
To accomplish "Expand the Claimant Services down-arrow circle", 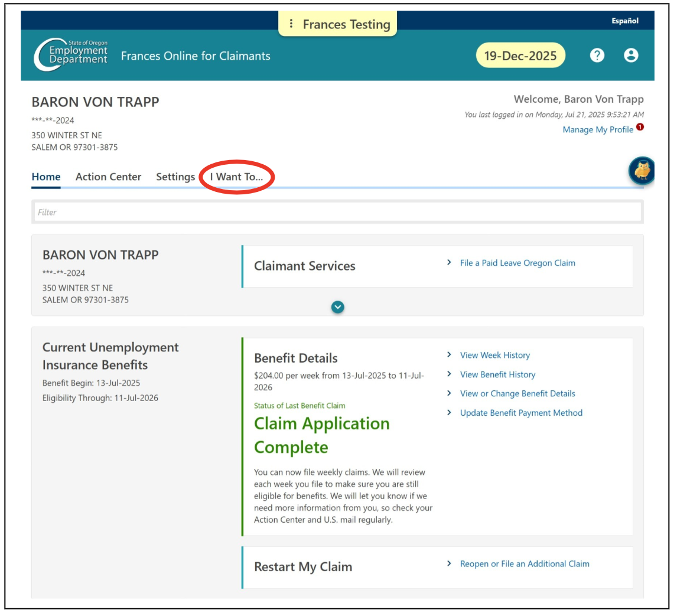I will click(338, 307).
